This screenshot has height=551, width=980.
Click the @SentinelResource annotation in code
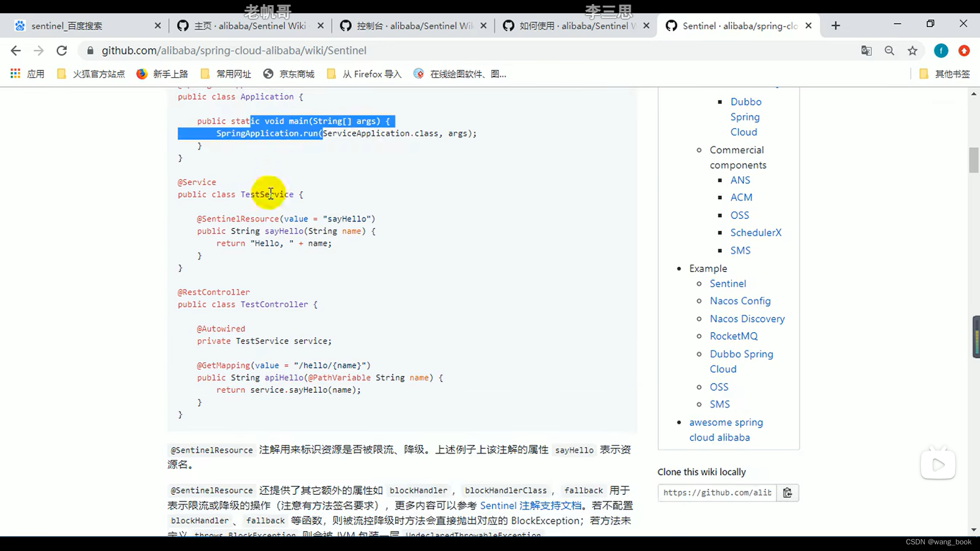(238, 219)
